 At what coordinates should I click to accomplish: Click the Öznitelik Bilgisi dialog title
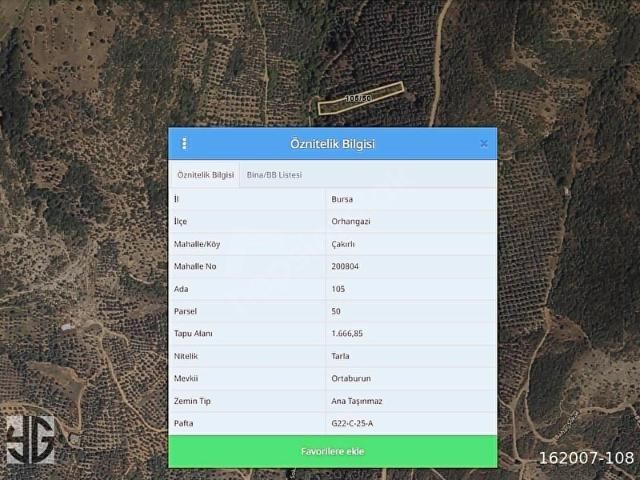click(x=332, y=144)
